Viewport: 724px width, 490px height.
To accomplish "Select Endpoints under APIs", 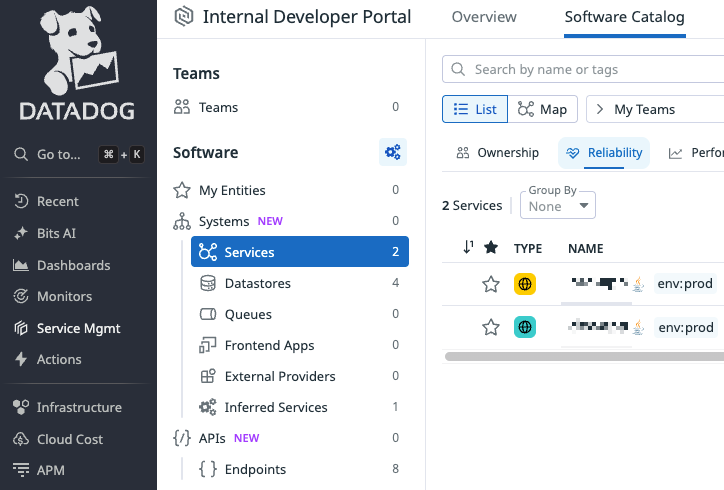I will [x=300, y=469].
